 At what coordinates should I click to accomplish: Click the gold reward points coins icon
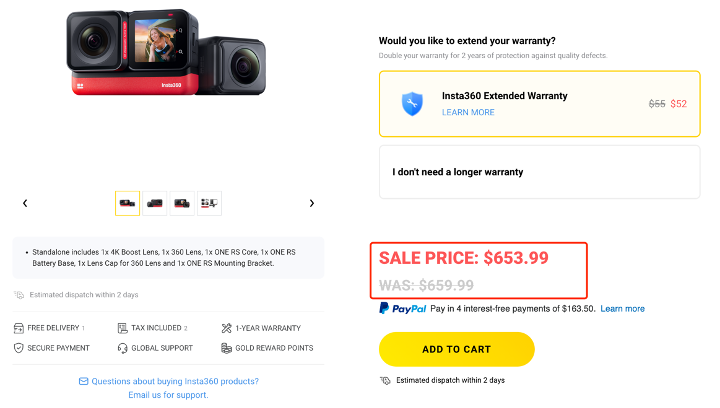[226, 348]
